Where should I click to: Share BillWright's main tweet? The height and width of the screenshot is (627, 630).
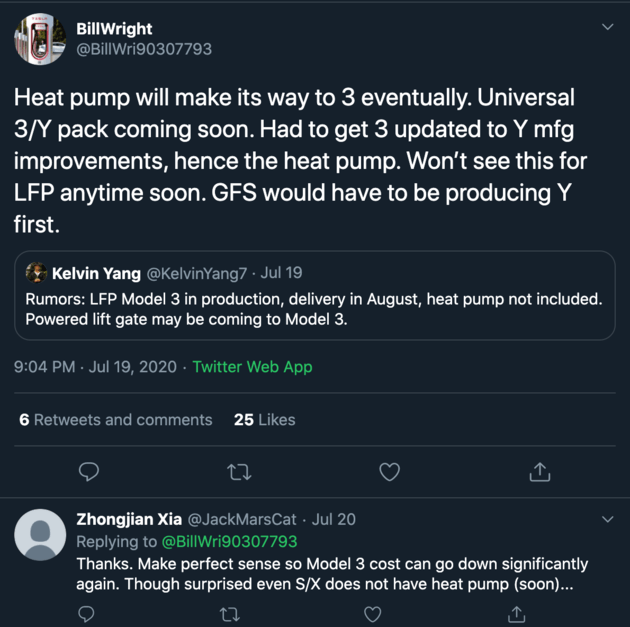[540, 472]
